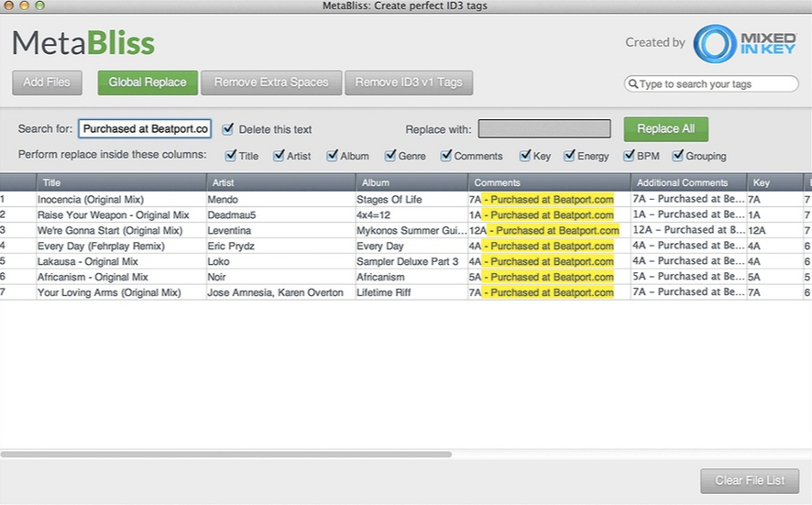Disable the Comments column checkbox

pos(446,156)
